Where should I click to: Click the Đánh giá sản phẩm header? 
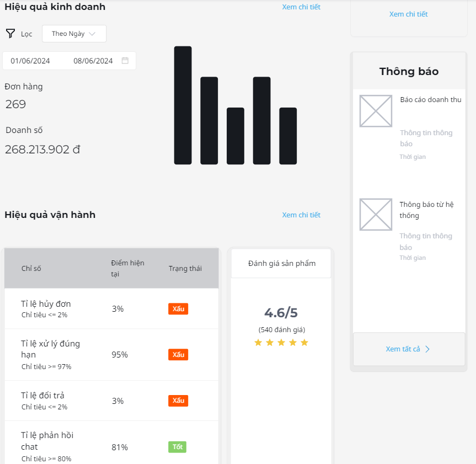pos(281,263)
